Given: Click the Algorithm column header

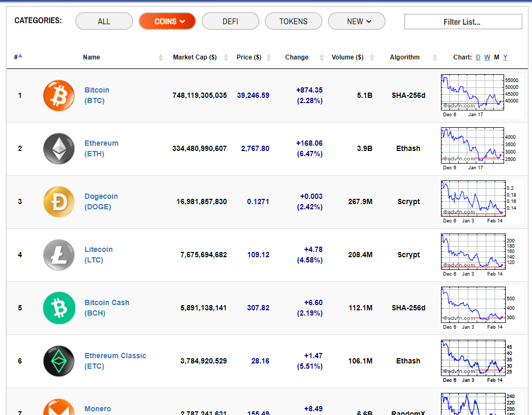Looking at the screenshot, I should (x=405, y=57).
